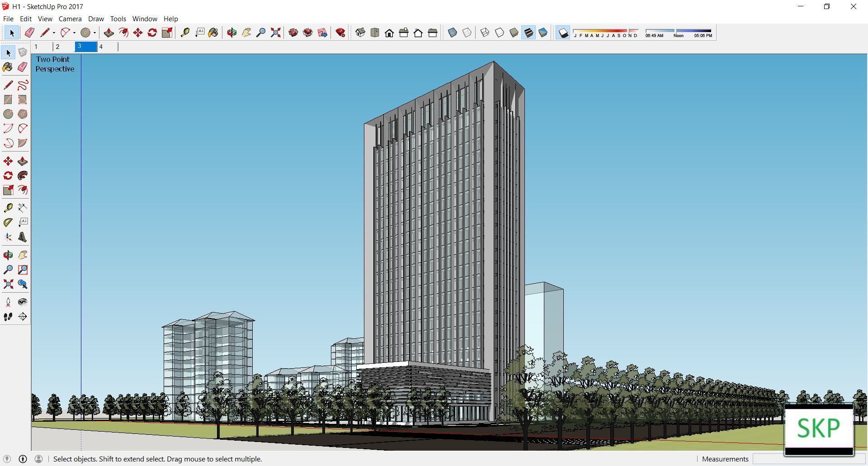
Task: Click the Zoom magnifier in top toolbar
Action: click(261, 33)
